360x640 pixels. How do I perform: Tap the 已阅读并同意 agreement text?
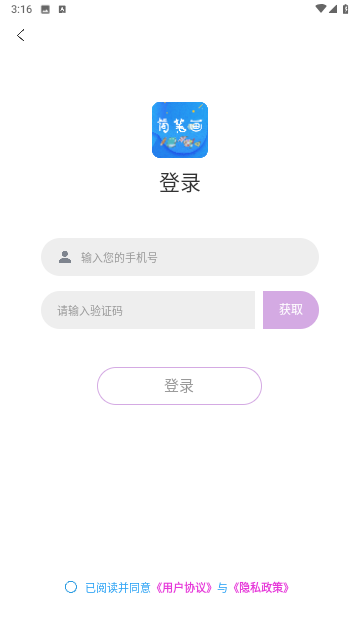(x=118, y=588)
